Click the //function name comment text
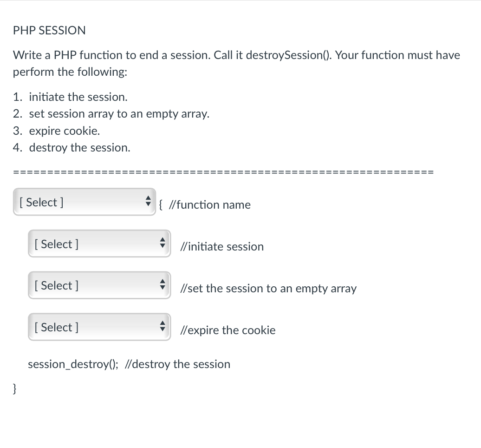The height and width of the screenshot is (448, 481). point(210,204)
